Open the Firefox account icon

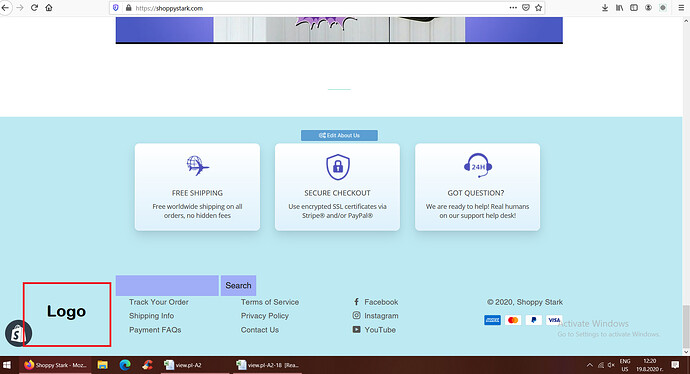[x=648, y=8]
